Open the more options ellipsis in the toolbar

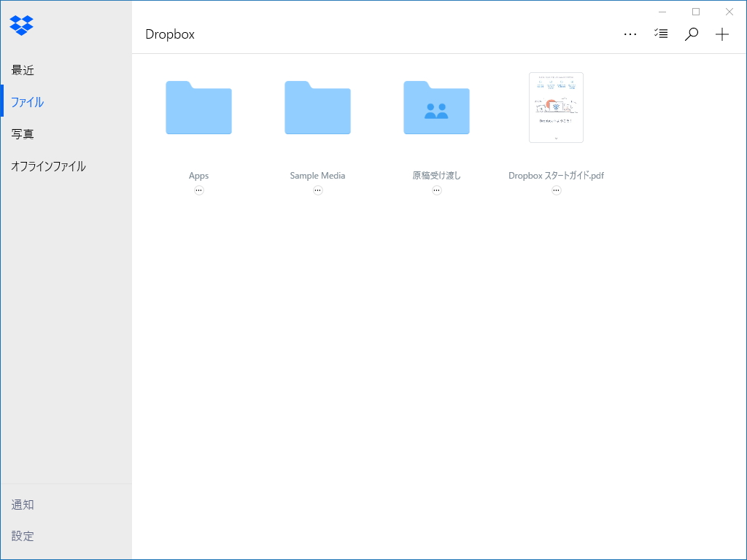[x=630, y=34]
